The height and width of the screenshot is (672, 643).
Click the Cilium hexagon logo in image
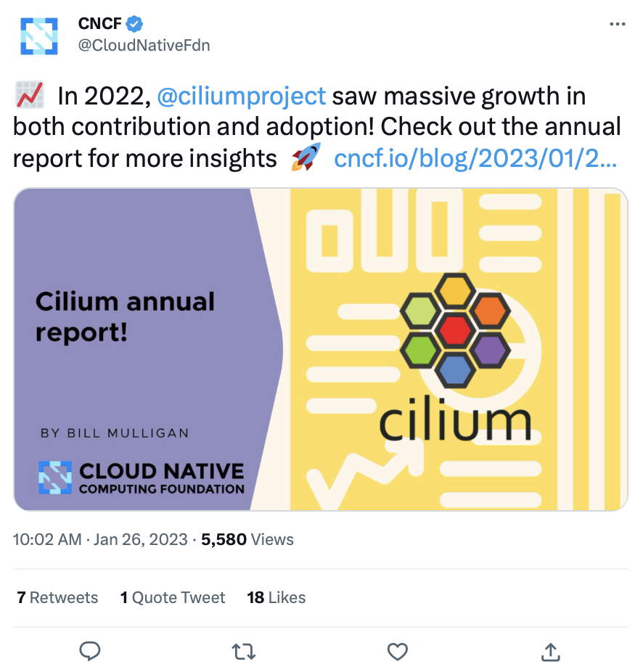click(x=455, y=330)
